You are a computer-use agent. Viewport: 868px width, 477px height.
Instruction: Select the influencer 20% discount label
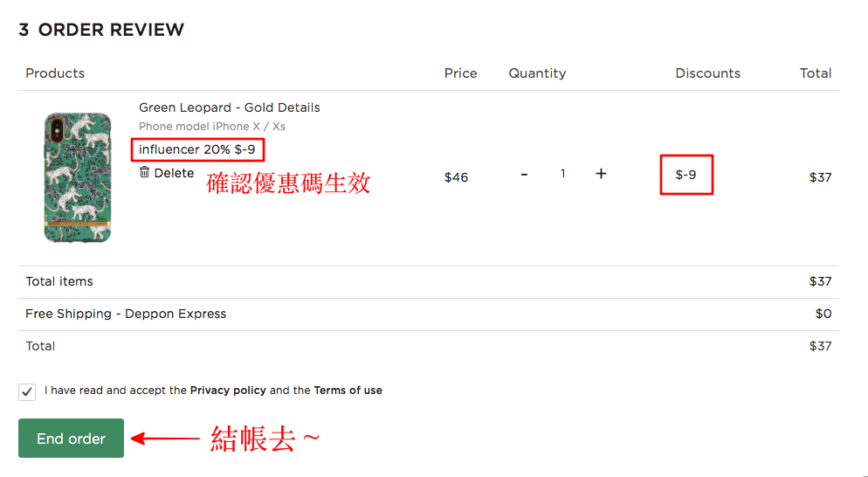pyautogui.click(x=197, y=149)
